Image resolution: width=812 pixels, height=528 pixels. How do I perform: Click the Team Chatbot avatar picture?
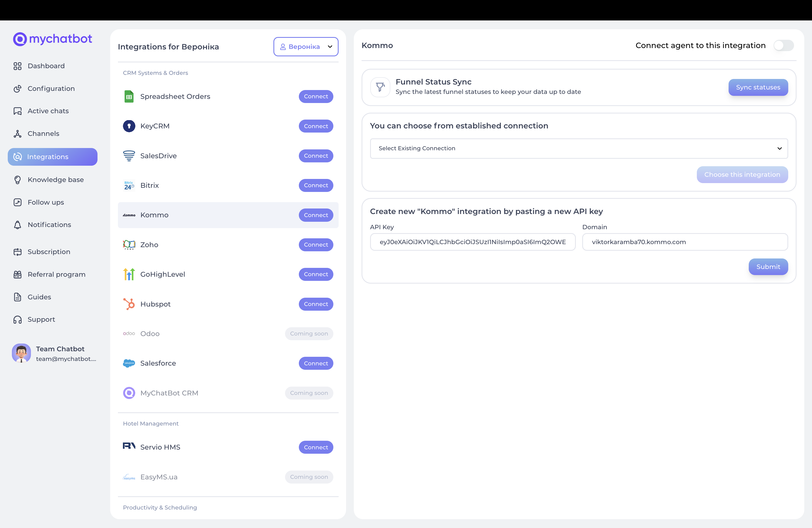click(21, 353)
